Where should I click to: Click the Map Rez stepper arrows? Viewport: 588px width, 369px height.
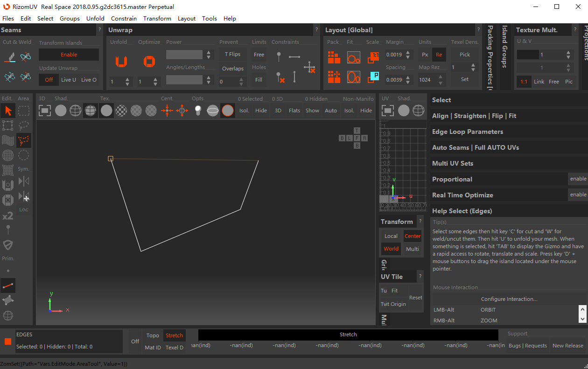(441, 80)
